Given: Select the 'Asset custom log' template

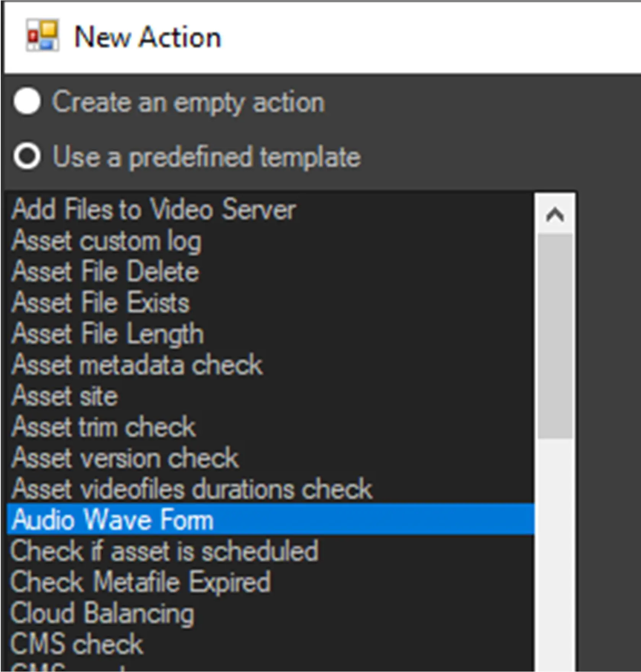Looking at the screenshot, I should click(107, 241).
